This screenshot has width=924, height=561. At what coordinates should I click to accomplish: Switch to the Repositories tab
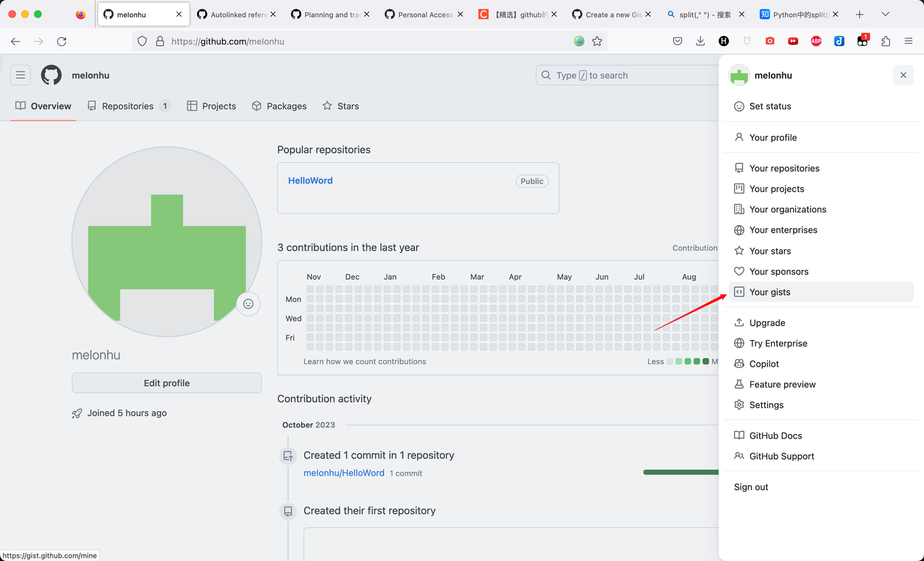[129, 106]
